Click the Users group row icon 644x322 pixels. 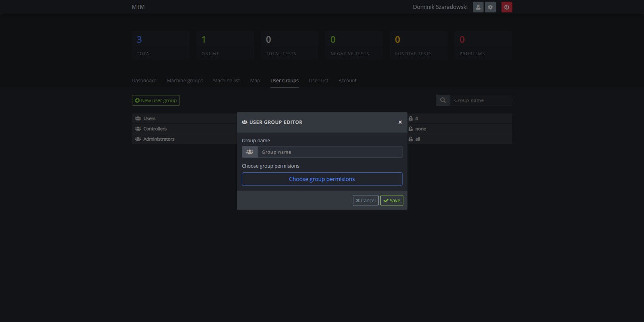click(x=138, y=118)
